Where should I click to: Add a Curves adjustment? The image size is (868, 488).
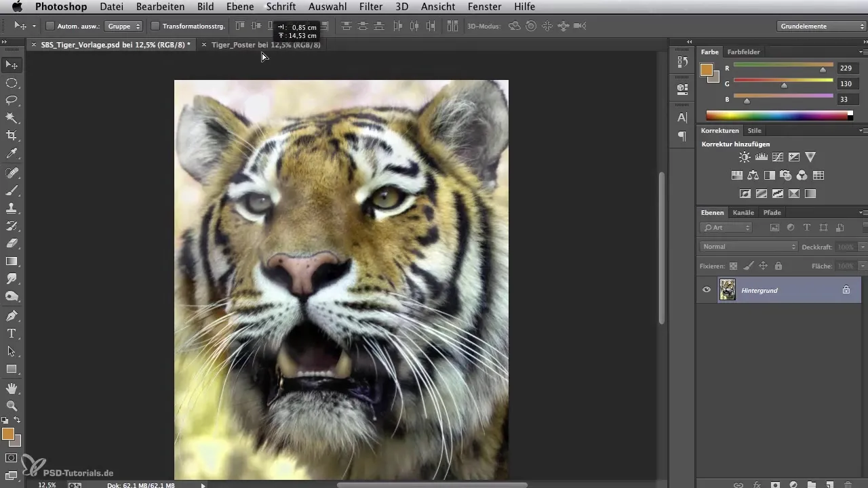point(778,157)
